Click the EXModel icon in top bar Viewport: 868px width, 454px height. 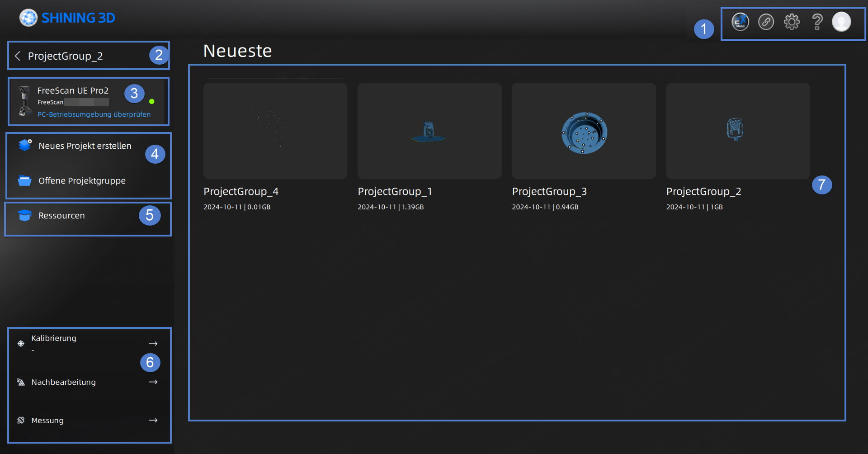pos(740,22)
